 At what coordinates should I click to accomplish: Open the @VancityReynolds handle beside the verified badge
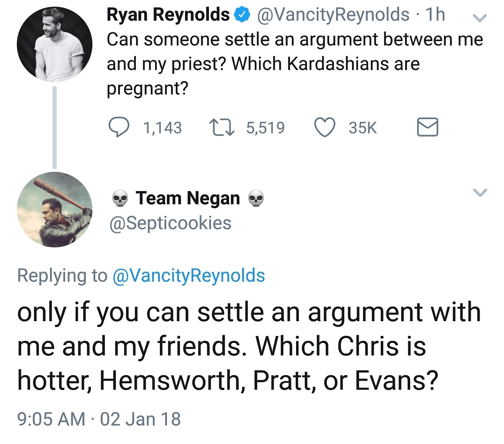(333, 15)
